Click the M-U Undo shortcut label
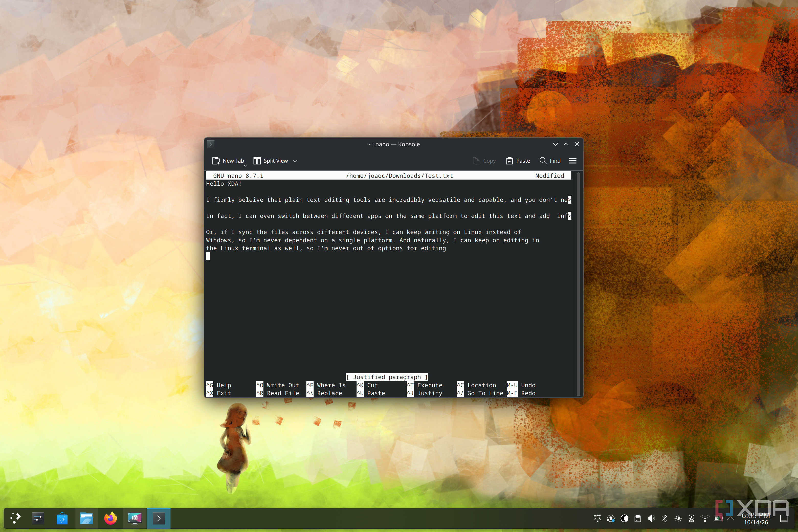 pyautogui.click(x=521, y=385)
